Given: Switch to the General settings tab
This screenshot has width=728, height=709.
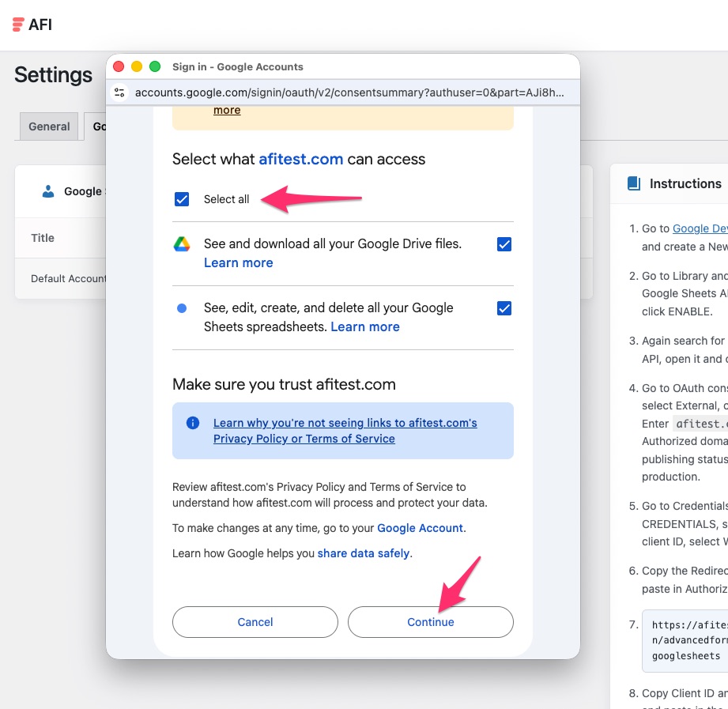Looking at the screenshot, I should point(49,126).
